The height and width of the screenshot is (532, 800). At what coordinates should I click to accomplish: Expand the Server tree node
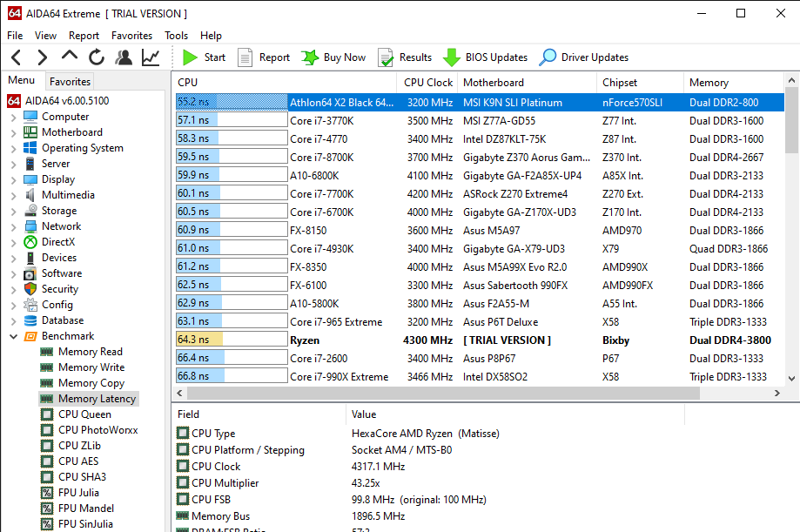[x=14, y=164]
